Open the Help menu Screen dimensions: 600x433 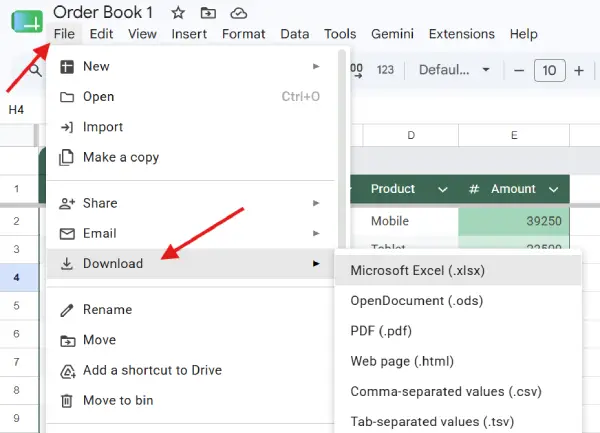523,34
